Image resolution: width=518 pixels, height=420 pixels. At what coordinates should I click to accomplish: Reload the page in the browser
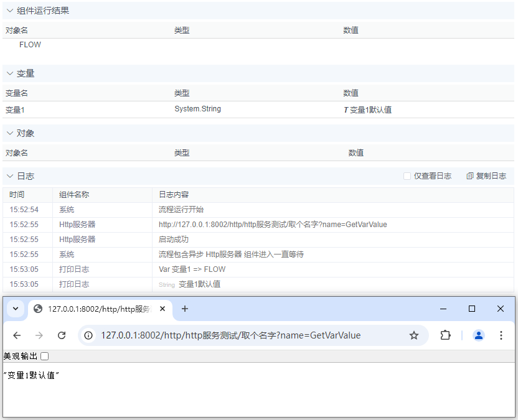pos(62,335)
